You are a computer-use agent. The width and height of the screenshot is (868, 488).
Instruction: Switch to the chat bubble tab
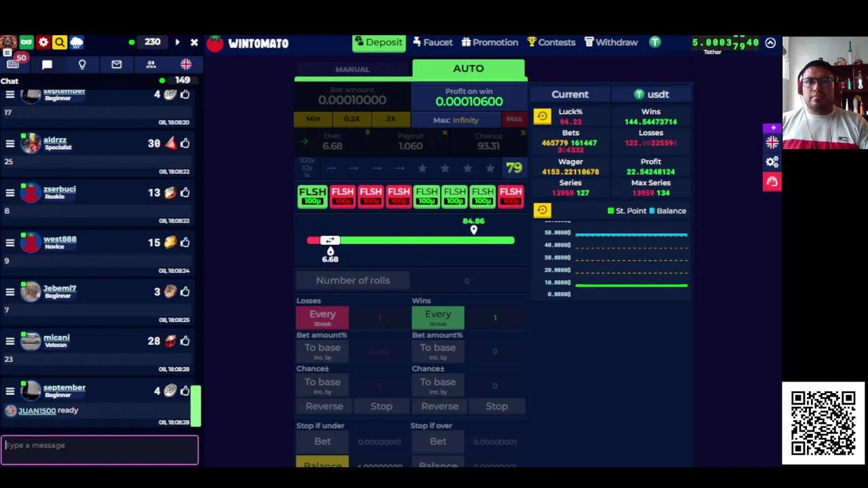(47, 64)
